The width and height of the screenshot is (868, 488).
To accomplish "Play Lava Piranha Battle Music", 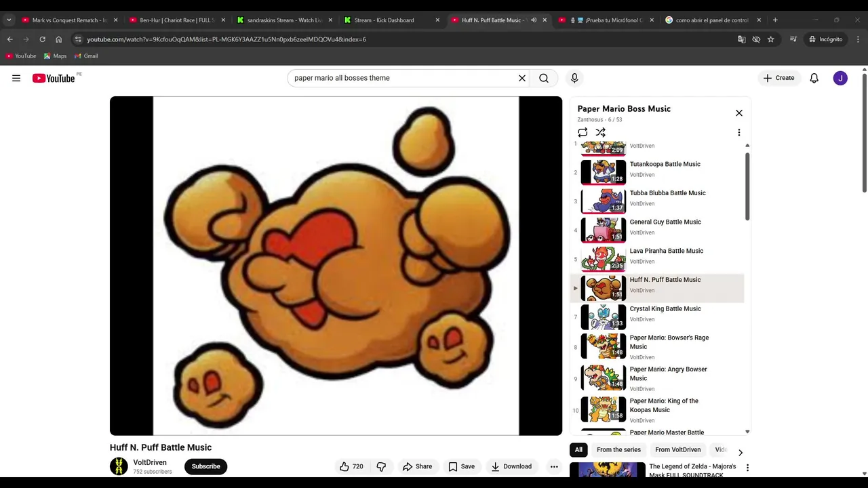I will (x=657, y=259).
